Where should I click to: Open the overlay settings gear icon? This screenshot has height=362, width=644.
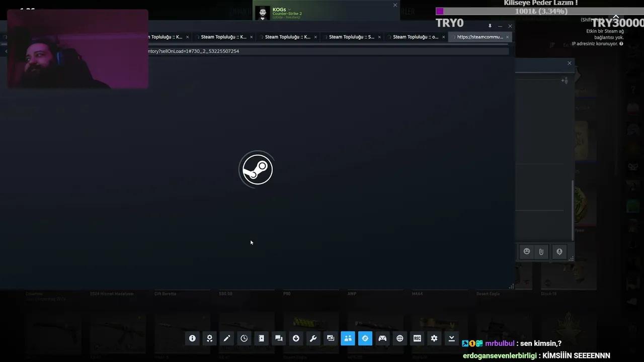[x=434, y=338]
